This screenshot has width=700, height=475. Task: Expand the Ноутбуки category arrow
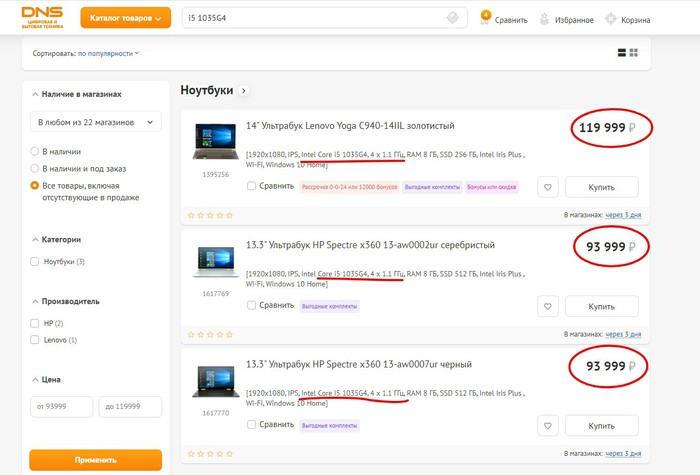(x=242, y=91)
